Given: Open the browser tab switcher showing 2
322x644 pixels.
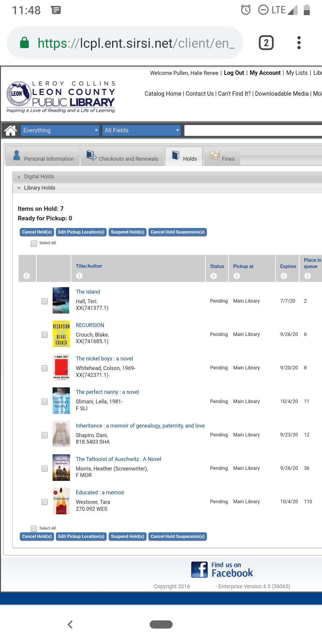Looking at the screenshot, I should tap(266, 43).
